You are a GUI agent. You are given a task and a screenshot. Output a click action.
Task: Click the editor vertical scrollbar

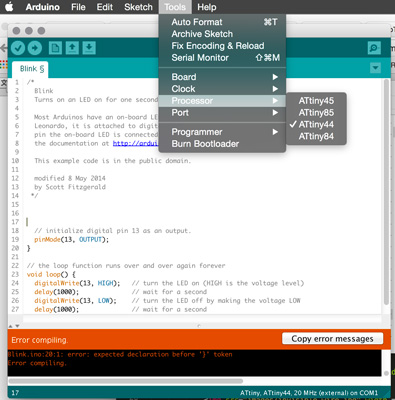[x=386, y=192]
